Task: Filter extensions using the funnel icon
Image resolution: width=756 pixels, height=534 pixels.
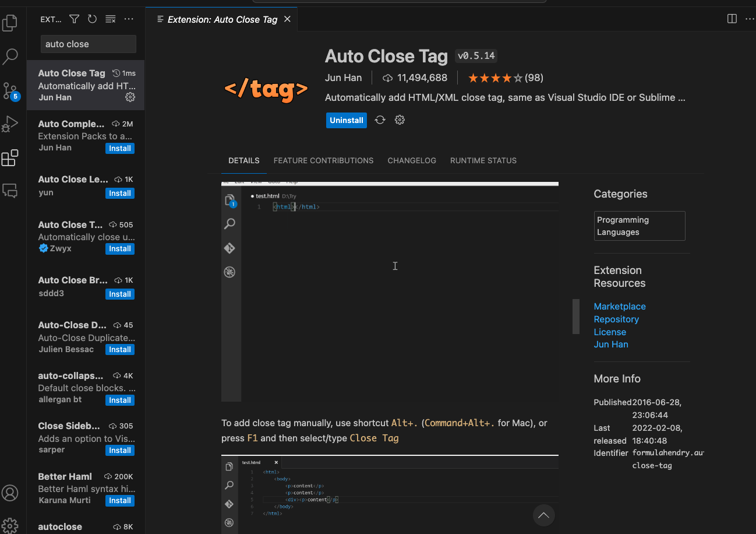Action: coord(74,19)
